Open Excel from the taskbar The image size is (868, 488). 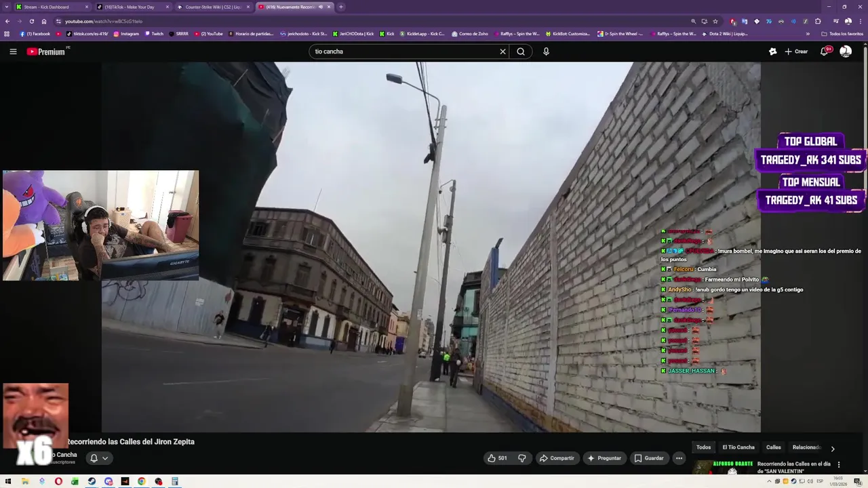point(75,482)
